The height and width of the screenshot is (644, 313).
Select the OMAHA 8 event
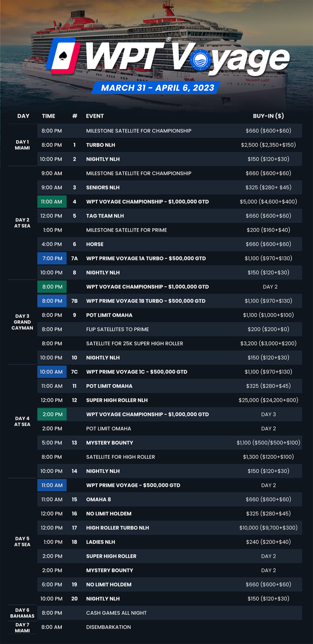(99, 500)
